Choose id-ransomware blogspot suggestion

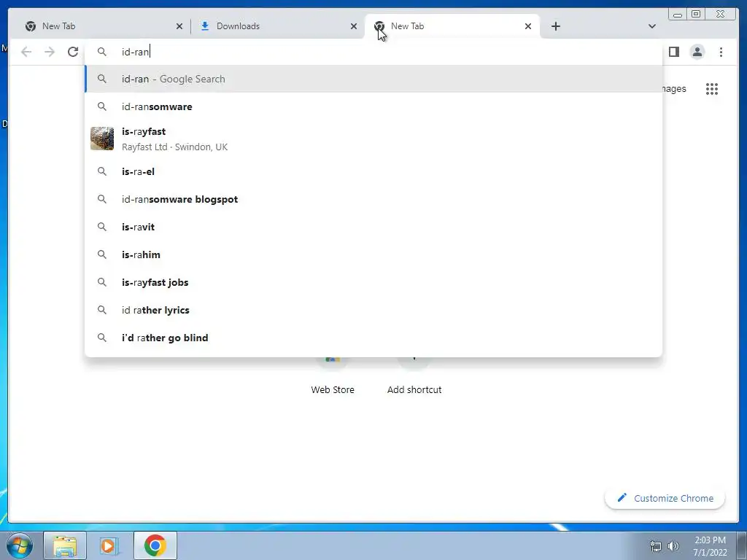coord(373,199)
